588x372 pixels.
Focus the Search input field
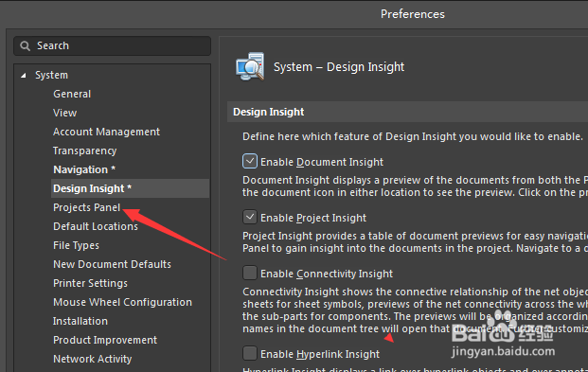(x=112, y=45)
